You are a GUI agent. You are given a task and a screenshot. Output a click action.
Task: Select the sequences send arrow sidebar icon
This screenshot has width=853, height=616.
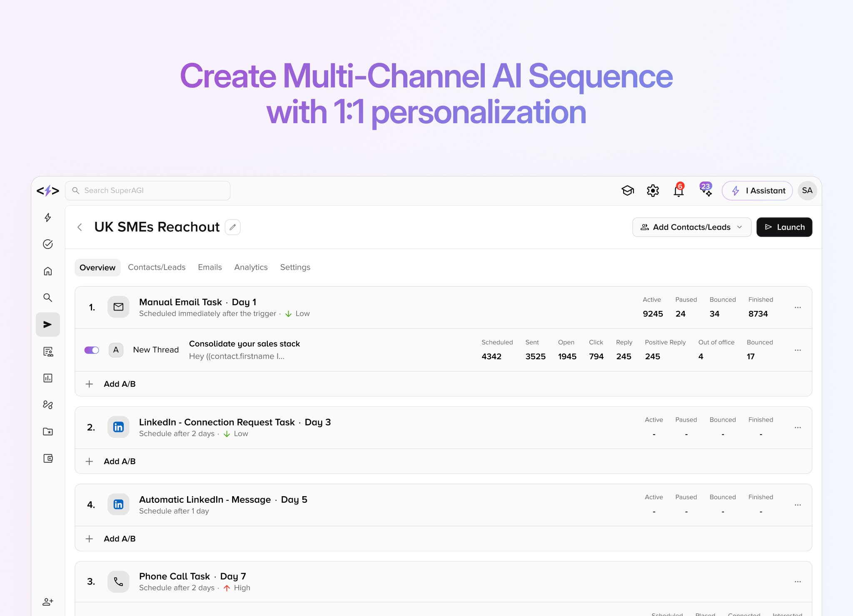coord(48,324)
